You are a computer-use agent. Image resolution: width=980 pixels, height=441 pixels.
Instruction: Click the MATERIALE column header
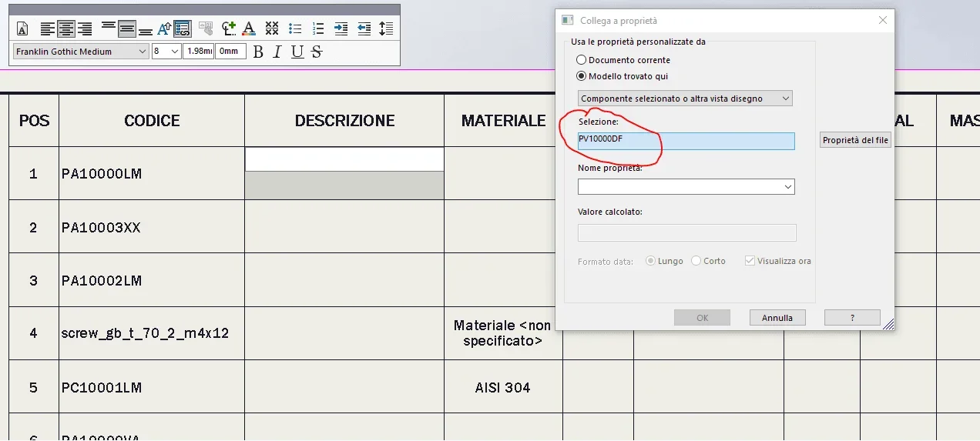pos(503,121)
